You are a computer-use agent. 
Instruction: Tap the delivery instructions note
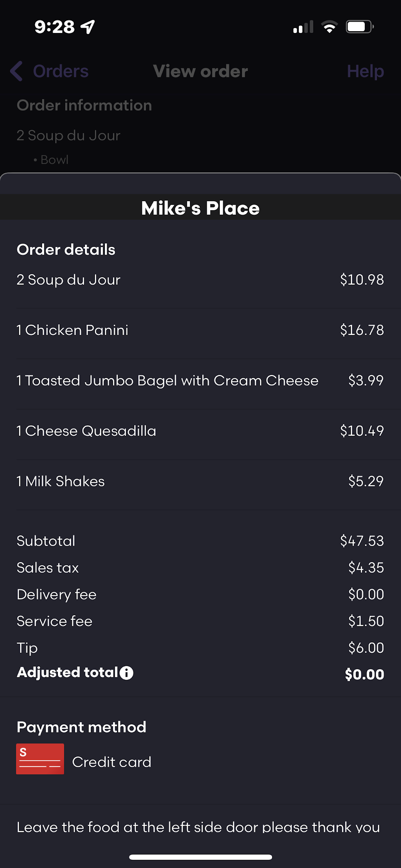[198, 827]
